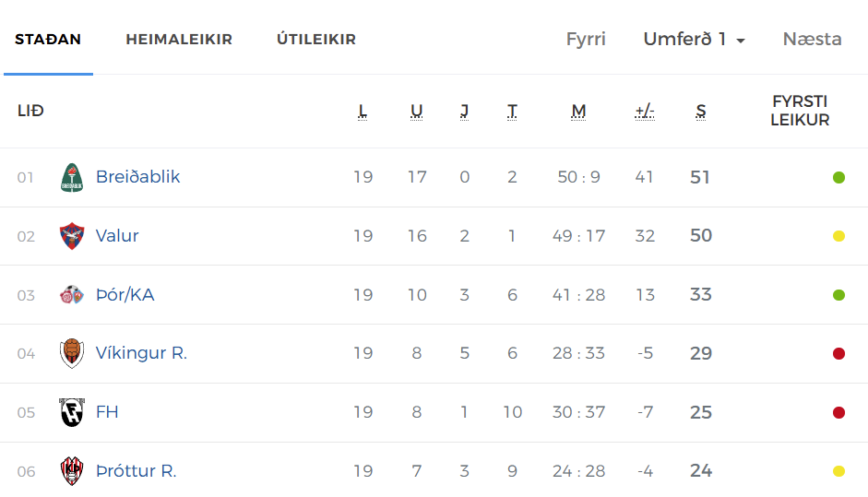Select the Staðan tab
The height and width of the screenshot is (497, 868).
coord(48,40)
